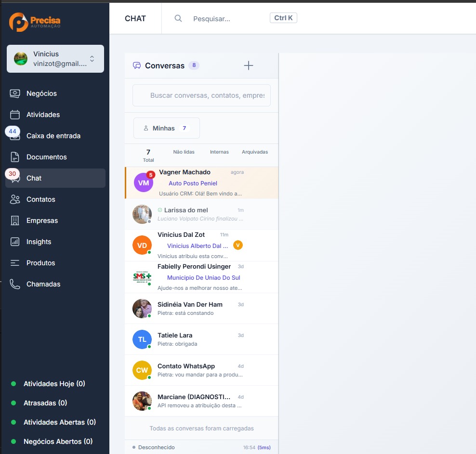Open Chamadas phone icon
Image resolution: width=476 pixels, height=454 pixels.
15,284
